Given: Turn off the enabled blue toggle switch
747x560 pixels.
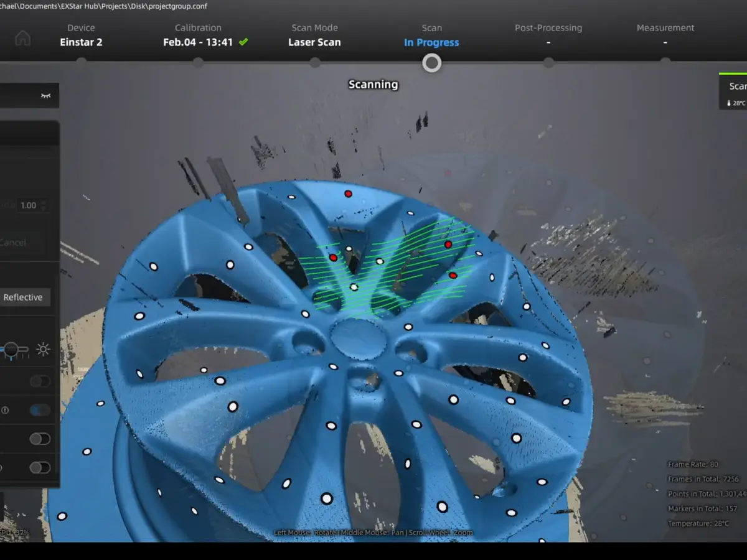Looking at the screenshot, I should coord(40,410).
